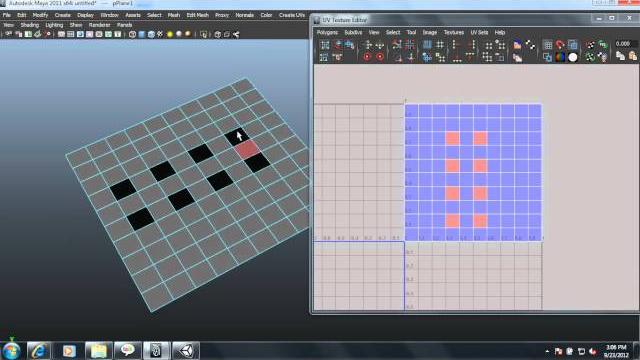Click the yellow use all lights icon
This screenshot has height=360, width=640.
[170, 35]
